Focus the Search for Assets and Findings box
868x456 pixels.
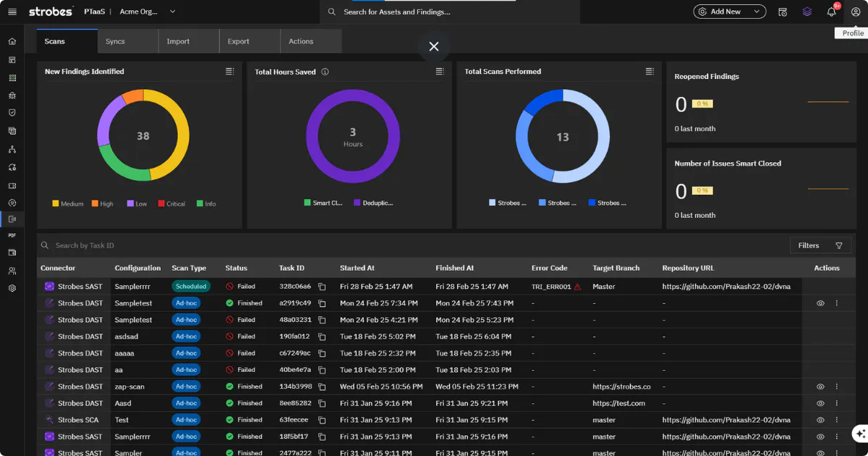click(450, 12)
